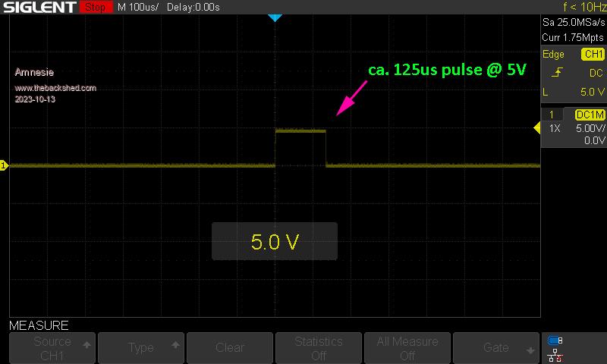The height and width of the screenshot is (364, 607).
Task: Click the SIGLENT logo
Action: pos(39,8)
